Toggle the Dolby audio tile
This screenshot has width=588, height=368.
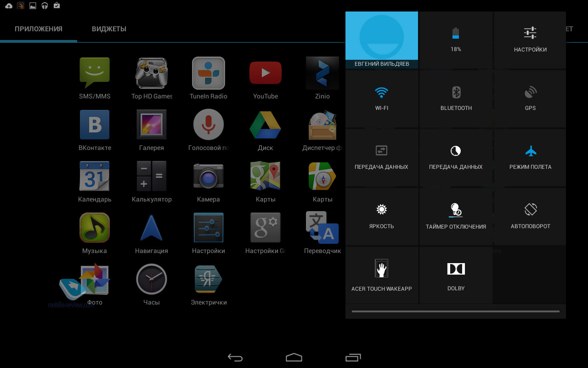pyautogui.click(x=456, y=276)
